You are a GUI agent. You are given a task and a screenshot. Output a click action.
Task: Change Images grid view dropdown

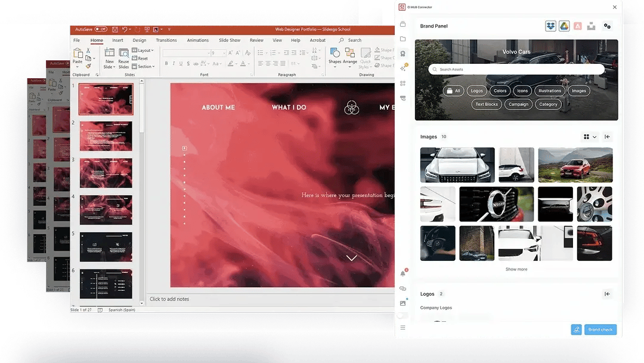pyautogui.click(x=590, y=137)
